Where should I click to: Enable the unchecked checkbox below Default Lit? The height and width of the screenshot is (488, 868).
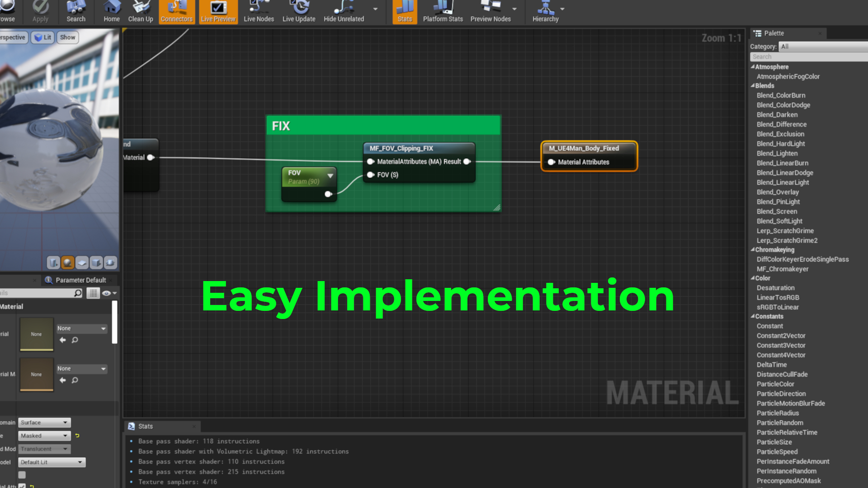point(22,475)
